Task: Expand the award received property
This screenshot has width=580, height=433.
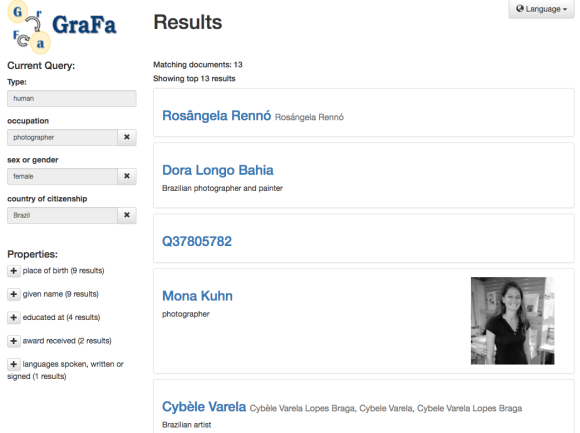Action: point(14,341)
